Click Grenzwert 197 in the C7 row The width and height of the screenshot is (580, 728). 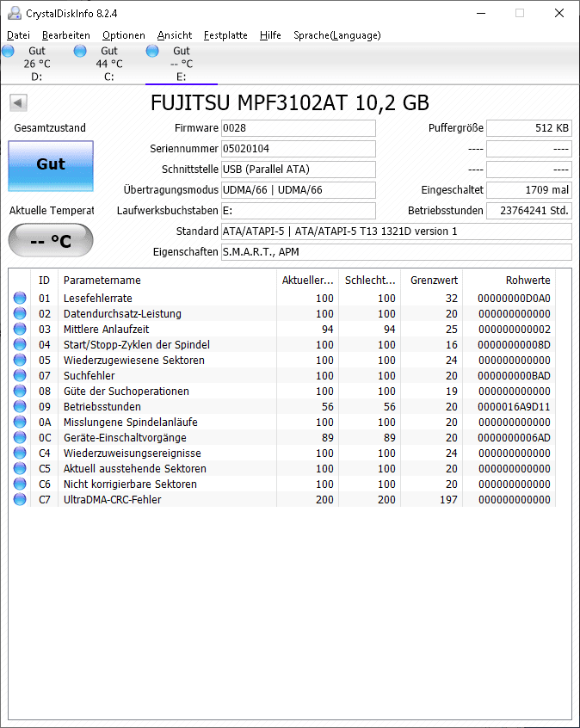(x=448, y=500)
